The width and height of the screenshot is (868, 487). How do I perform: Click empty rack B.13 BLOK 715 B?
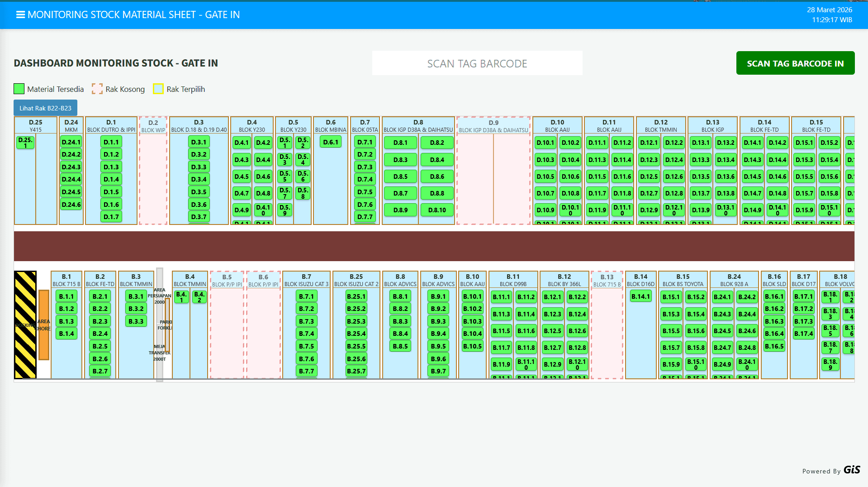[607, 325]
